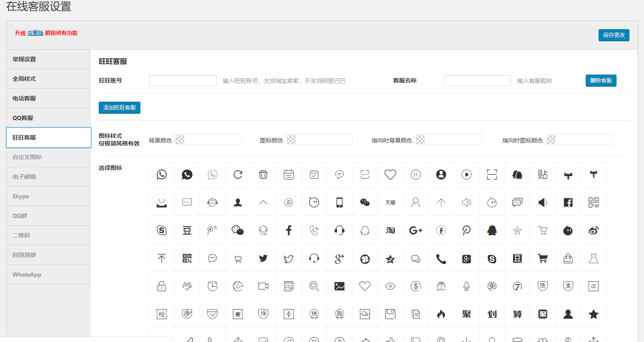The width and height of the screenshot is (644, 342).
Task: Select the ship icon
Action: [x=441, y=286]
